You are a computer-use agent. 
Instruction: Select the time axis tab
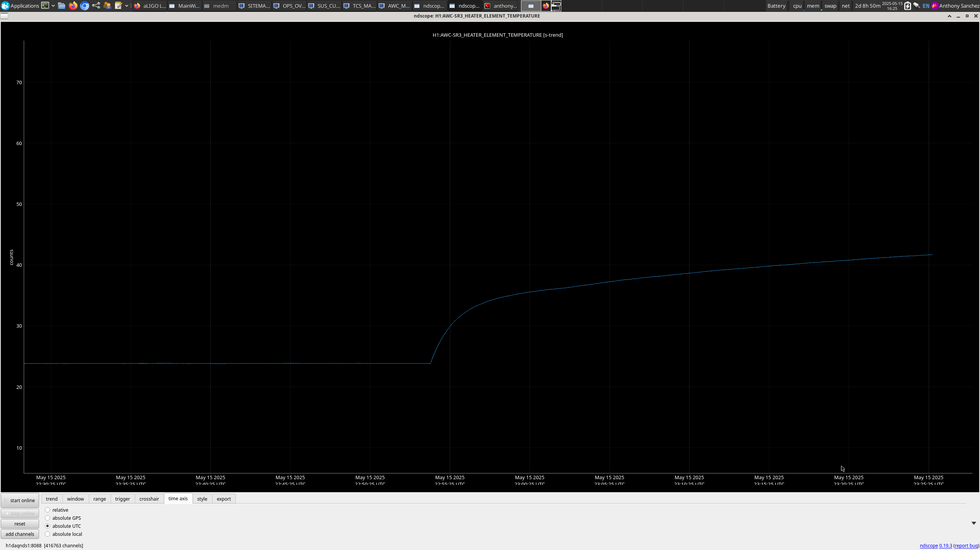tap(178, 498)
